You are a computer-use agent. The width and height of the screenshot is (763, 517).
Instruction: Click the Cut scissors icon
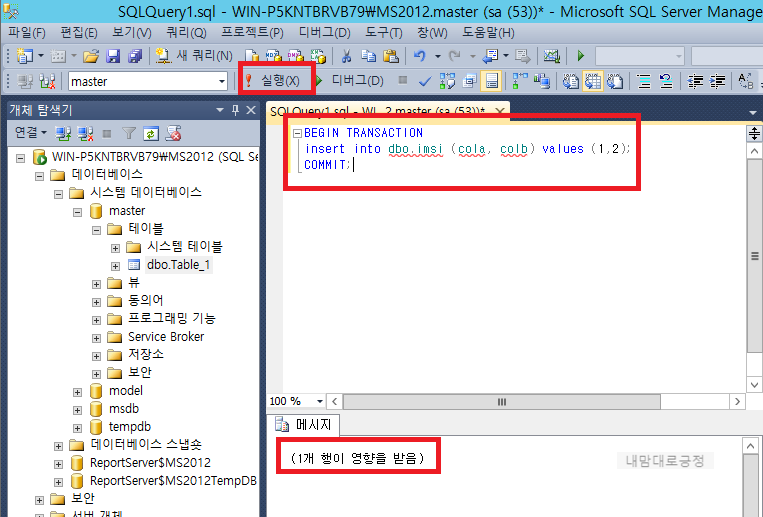click(x=346, y=56)
